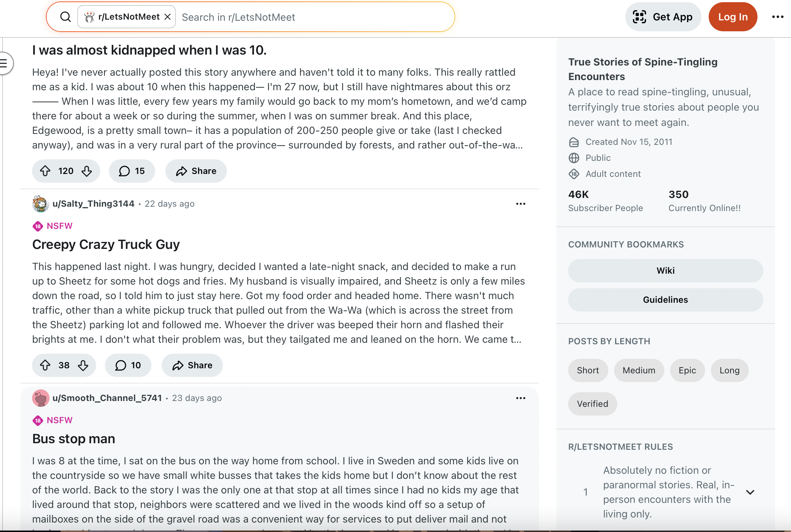Open u/Salty_Thing3144 avatar profile
791x532 pixels.
click(40, 204)
